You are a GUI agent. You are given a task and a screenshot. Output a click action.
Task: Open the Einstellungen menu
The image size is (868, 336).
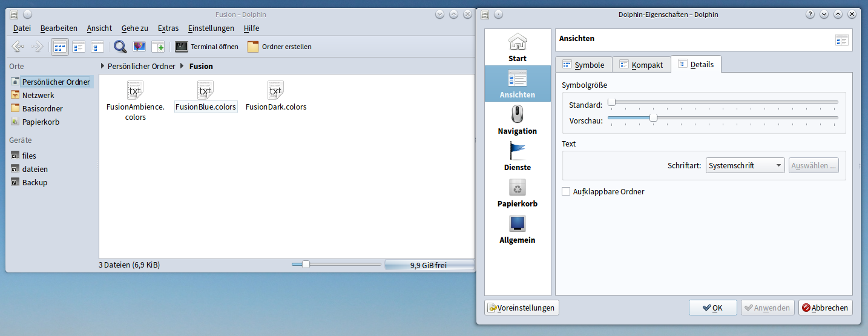click(211, 28)
